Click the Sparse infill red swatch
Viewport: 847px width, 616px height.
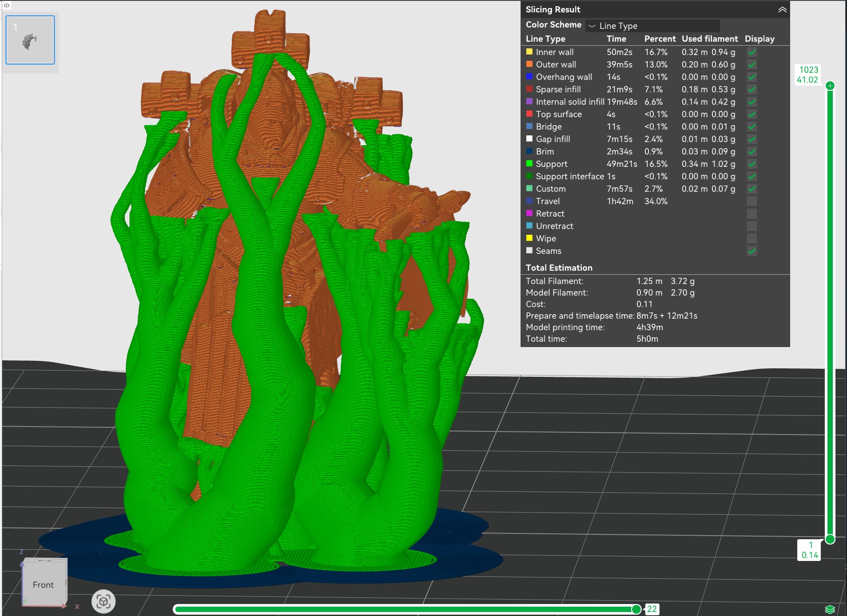(x=529, y=89)
